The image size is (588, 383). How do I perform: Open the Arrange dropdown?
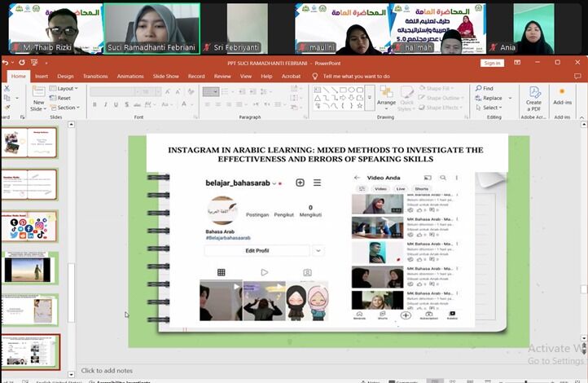coord(386,99)
